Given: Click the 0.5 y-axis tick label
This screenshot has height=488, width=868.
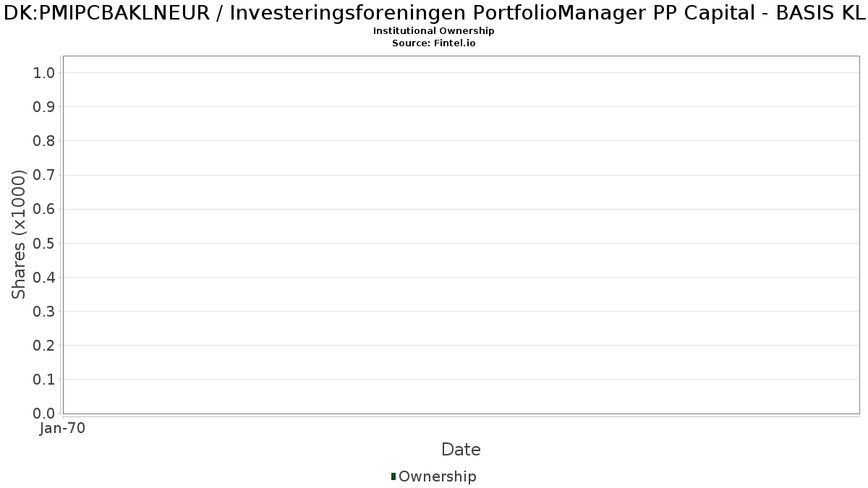Looking at the screenshot, I should [45, 243].
